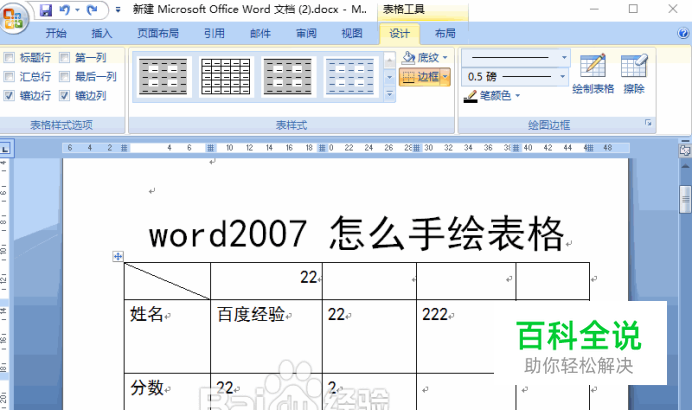This screenshot has height=410, width=692.
Task: Click the vertical scrollbar thumb
Action: (x=685, y=199)
